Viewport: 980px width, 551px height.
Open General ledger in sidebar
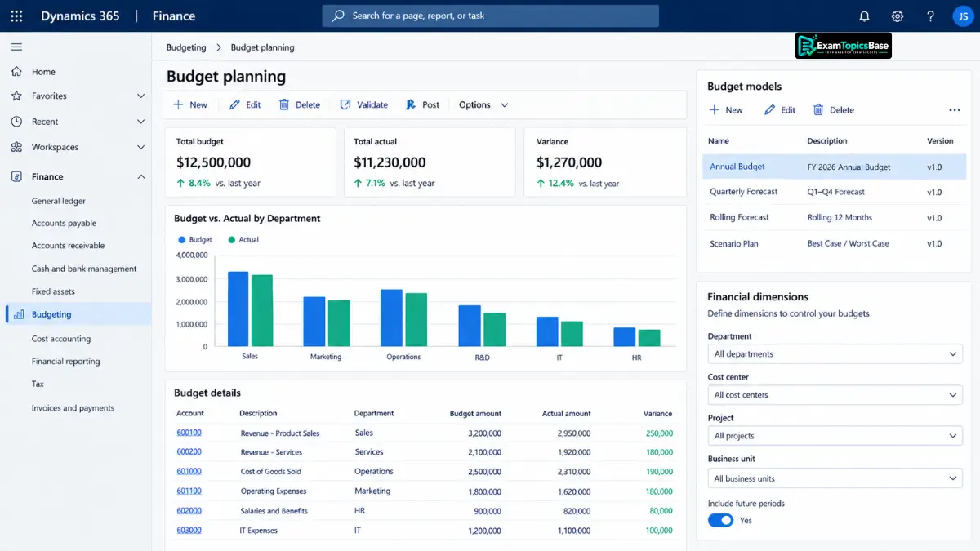point(59,201)
